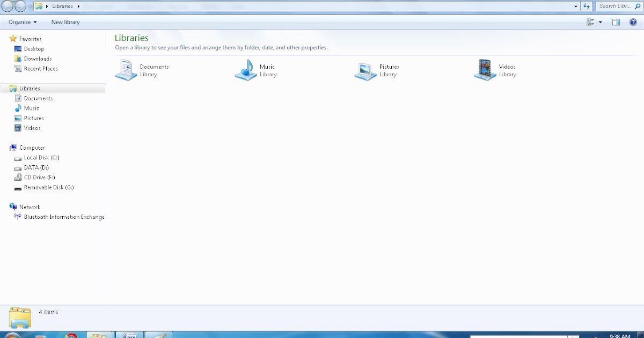Select the Music library in the main pane

[256, 70]
